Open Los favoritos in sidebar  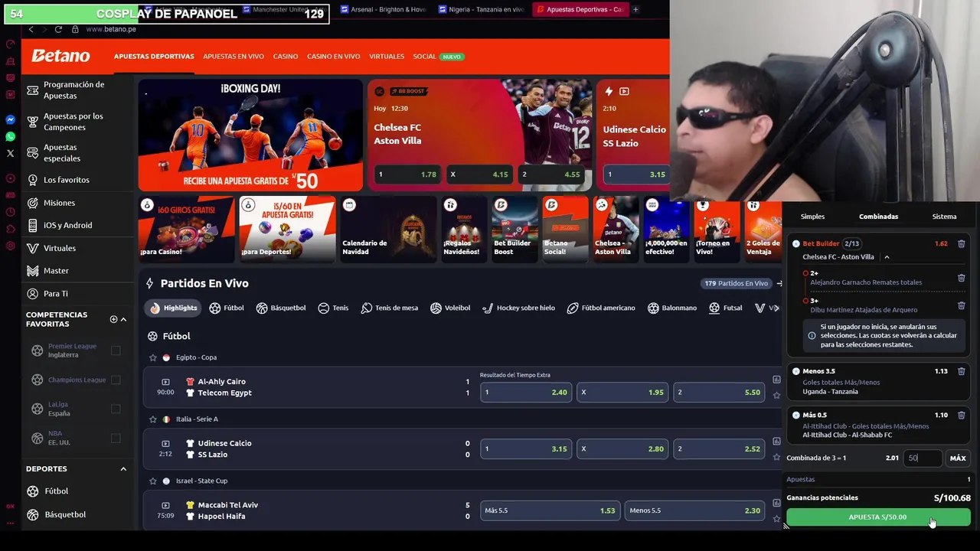coord(67,180)
